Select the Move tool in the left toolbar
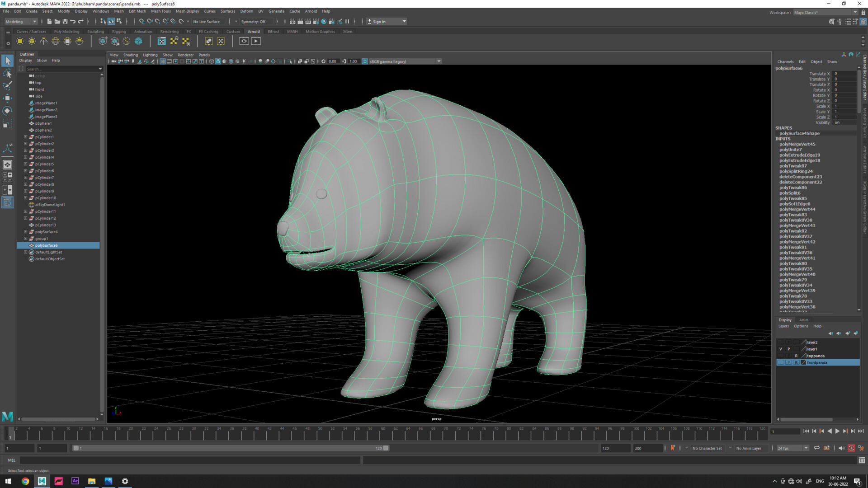This screenshot has width=868, height=488. point(8,98)
